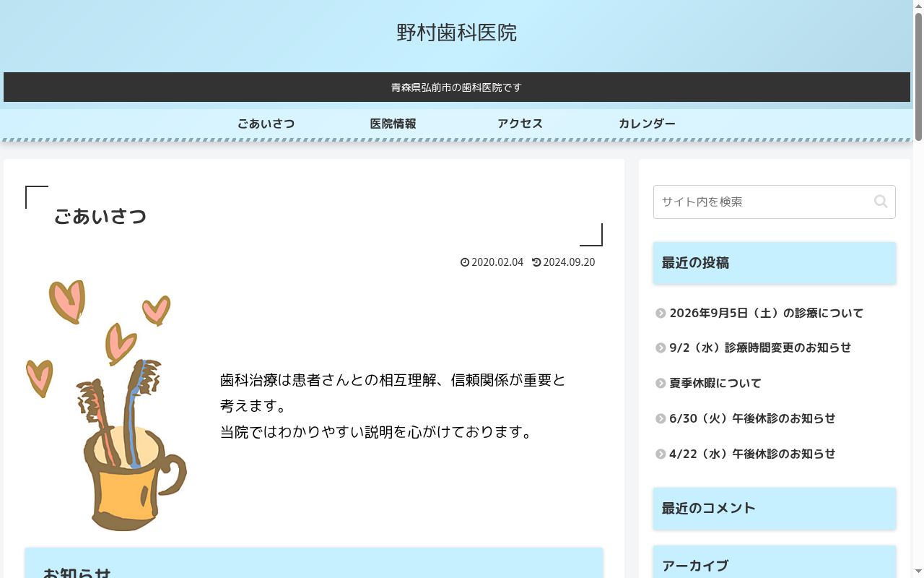Click the toothbrush cup illustration
This screenshot has width=924, height=578.
pos(107,405)
